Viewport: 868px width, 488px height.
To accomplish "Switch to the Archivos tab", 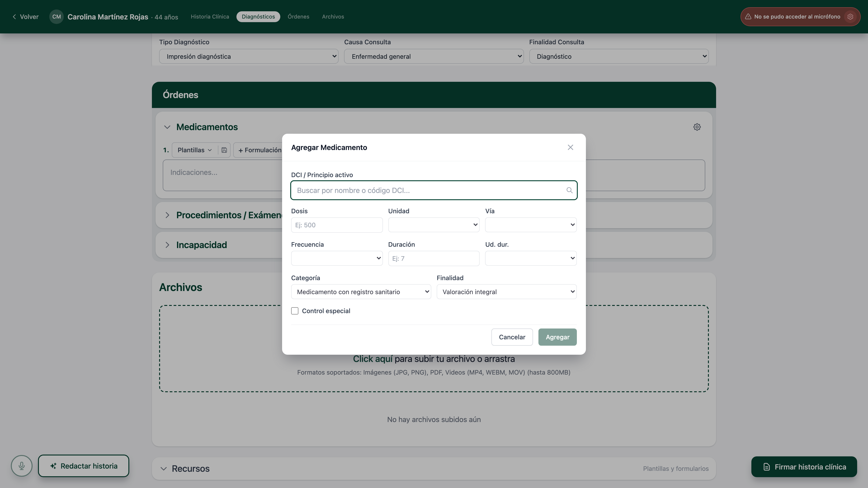I will 333,16.
